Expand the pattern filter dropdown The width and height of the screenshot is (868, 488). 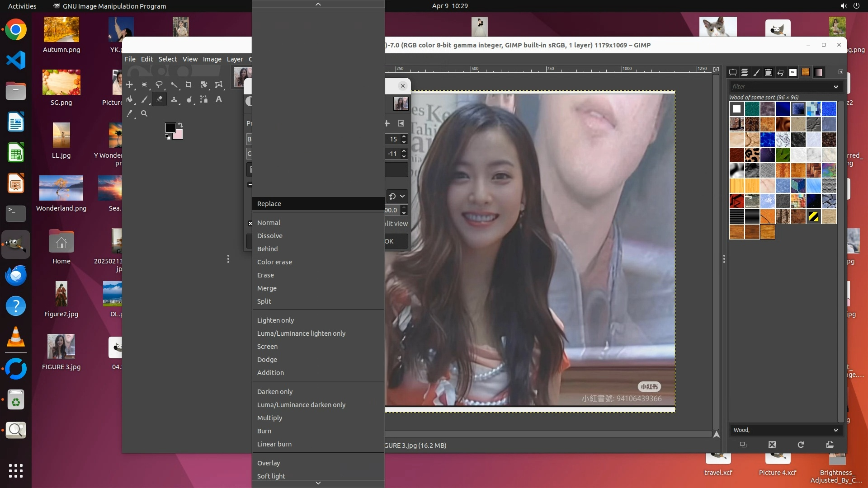click(x=835, y=87)
